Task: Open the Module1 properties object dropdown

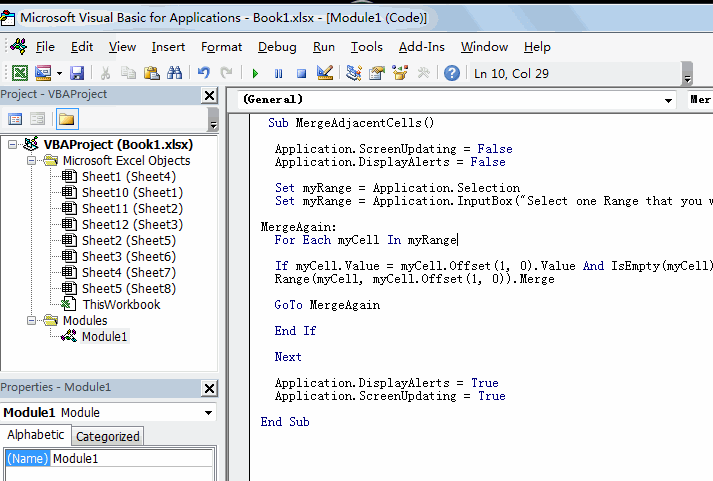Action: 208,412
